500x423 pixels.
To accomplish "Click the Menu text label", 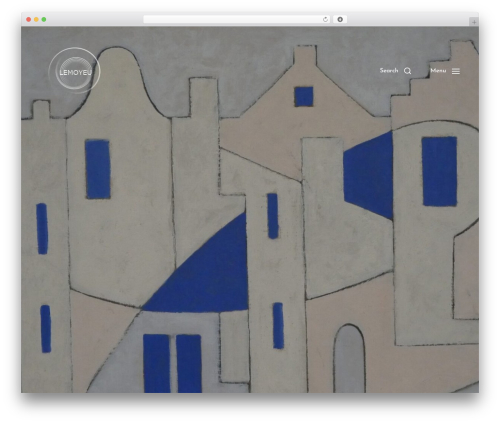I will tap(438, 71).
